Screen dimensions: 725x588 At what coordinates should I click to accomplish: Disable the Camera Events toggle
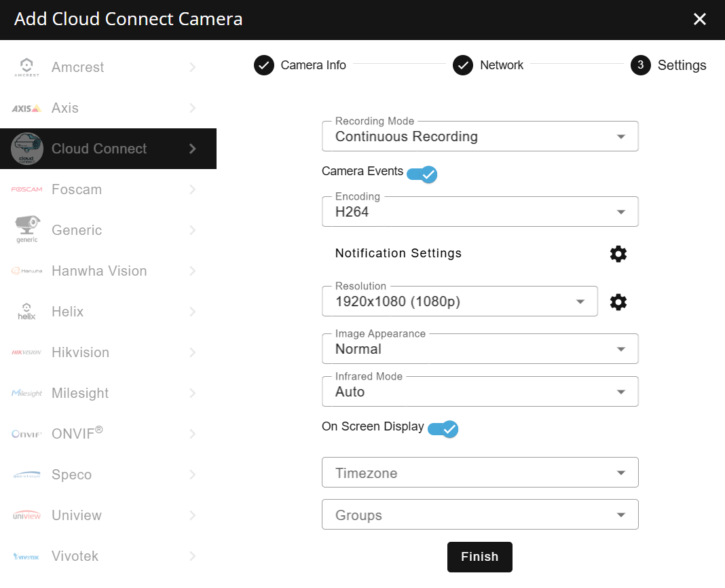422,174
